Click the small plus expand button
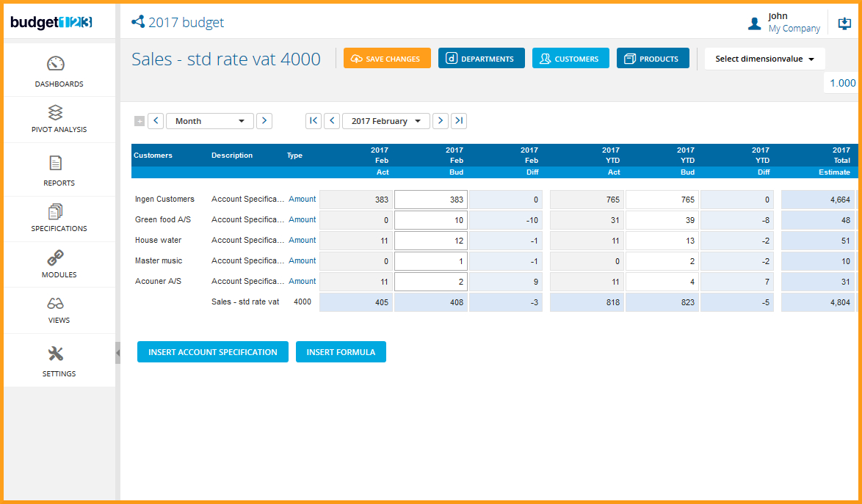Image resolution: width=862 pixels, height=504 pixels. (140, 121)
